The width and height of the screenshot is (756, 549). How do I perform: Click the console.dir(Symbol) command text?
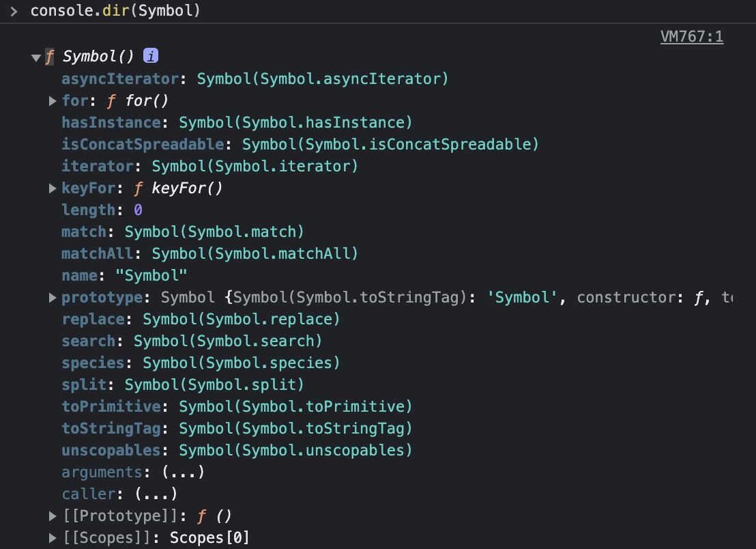(115, 11)
